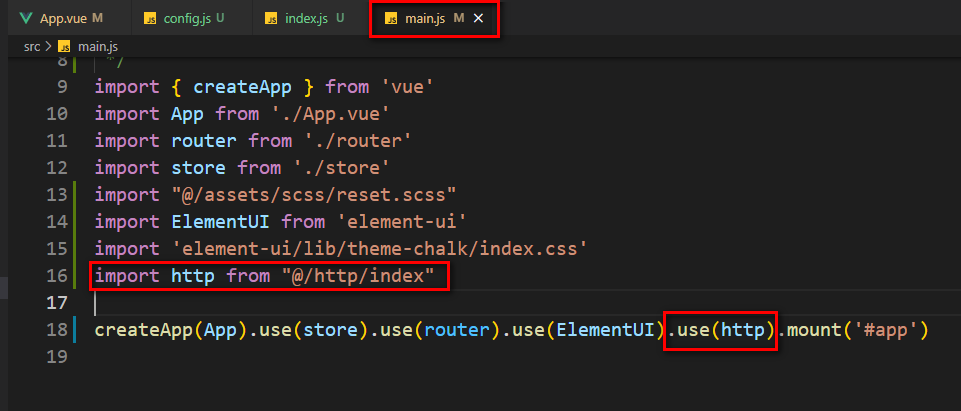Click line number 19 in gutter
961x411 pixels.
point(57,357)
